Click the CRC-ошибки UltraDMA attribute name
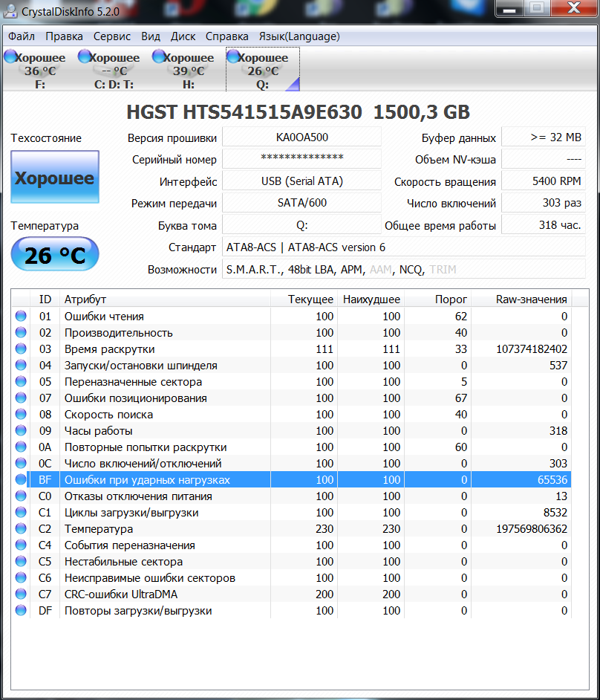This screenshot has height=700, width=600. (121, 594)
